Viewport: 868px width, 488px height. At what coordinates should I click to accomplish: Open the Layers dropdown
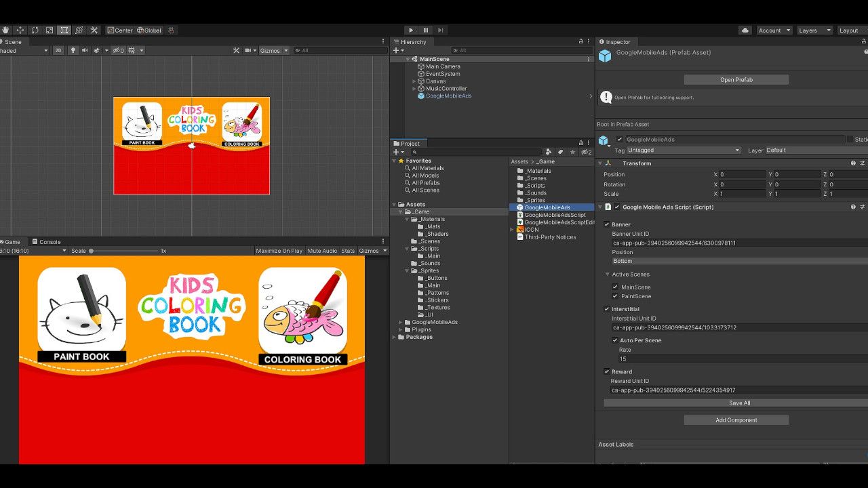[814, 30]
